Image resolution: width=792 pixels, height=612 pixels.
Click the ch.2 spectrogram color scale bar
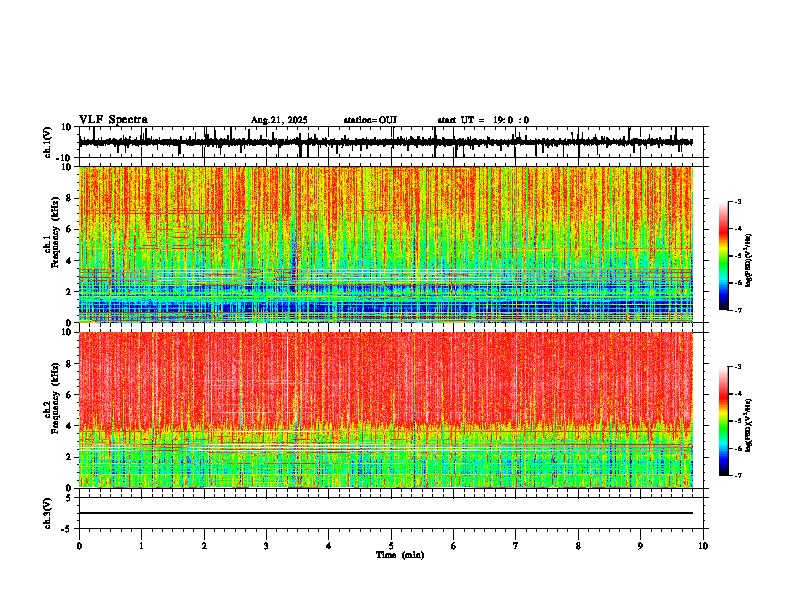(x=723, y=421)
